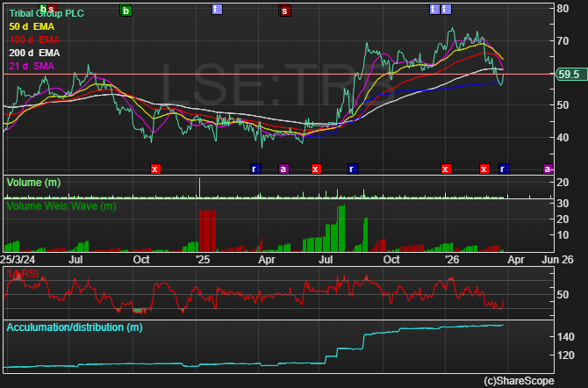This screenshot has height=388, width=588.
Task: Select the 200 d EMA legend label
Action: [34, 54]
